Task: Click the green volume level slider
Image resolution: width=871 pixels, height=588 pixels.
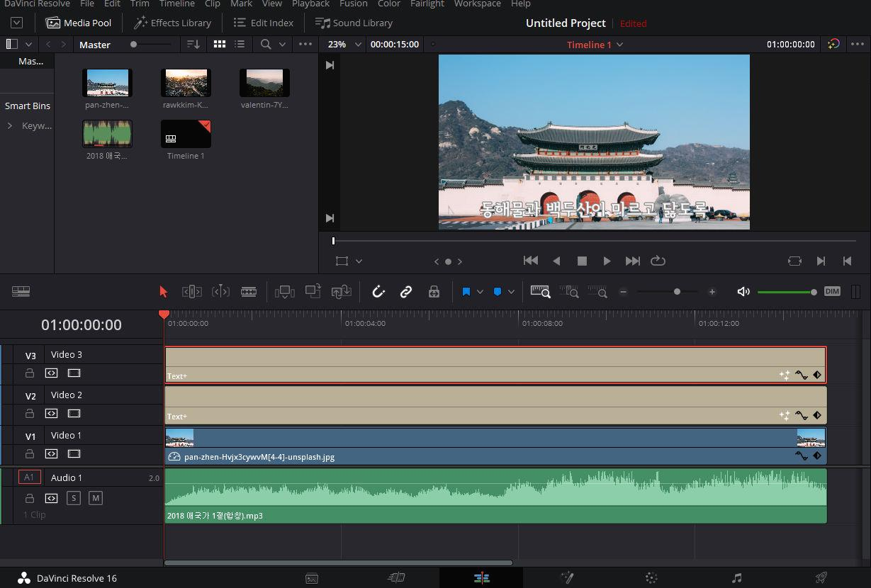Action: (785, 292)
